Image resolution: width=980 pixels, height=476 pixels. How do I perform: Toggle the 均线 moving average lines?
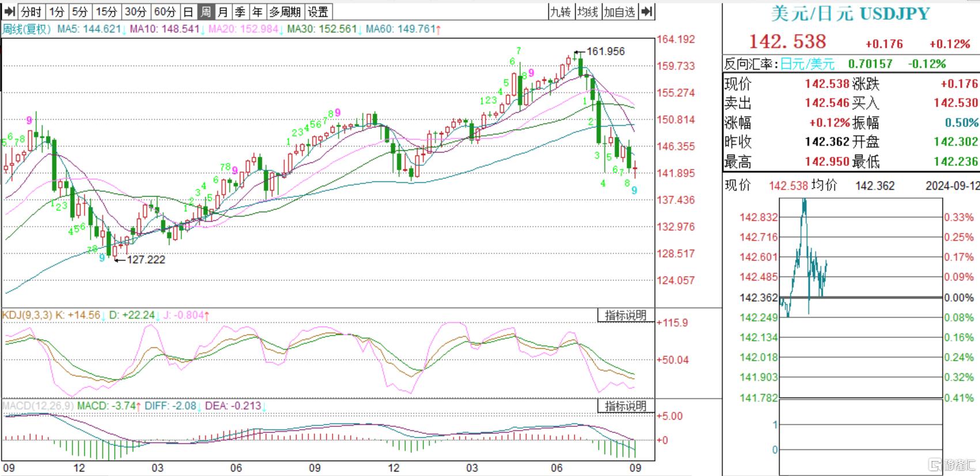coord(588,12)
